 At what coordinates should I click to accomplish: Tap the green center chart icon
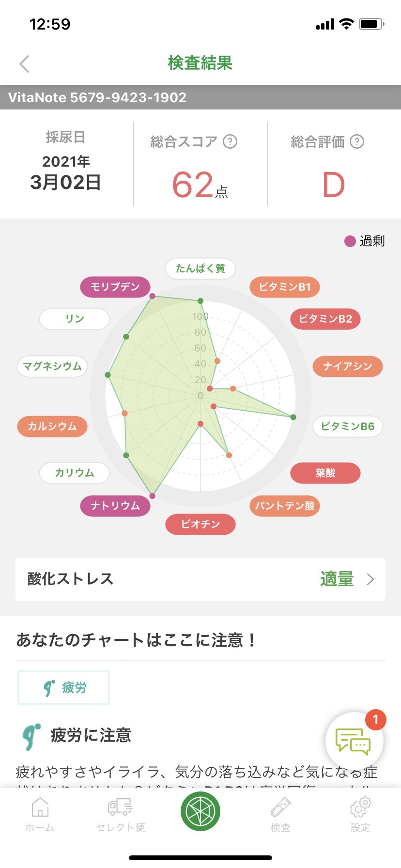click(x=200, y=811)
